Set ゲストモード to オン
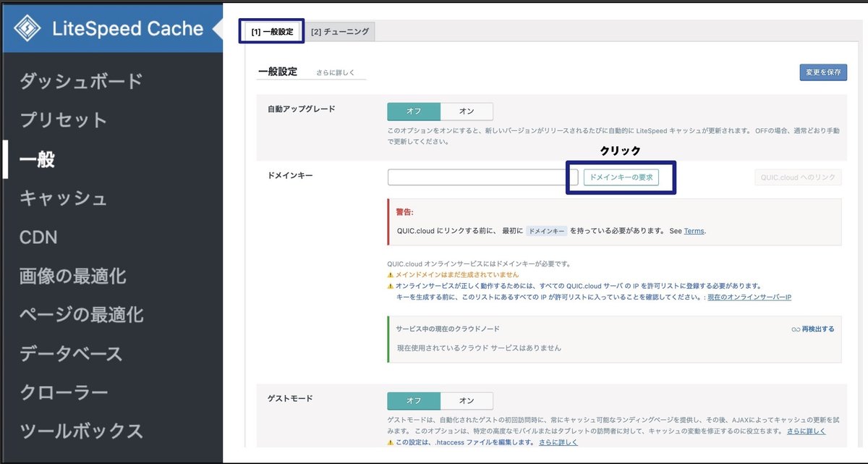Viewport: 868px width, 464px height. click(x=467, y=401)
